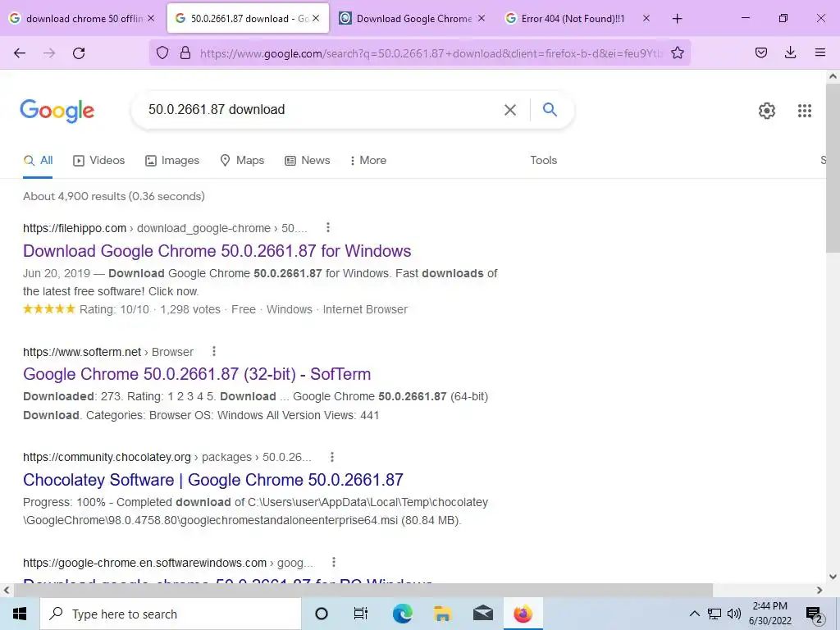Open Google quick settings gear
The width and height of the screenshot is (840, 630).
(x=767, y=111)
